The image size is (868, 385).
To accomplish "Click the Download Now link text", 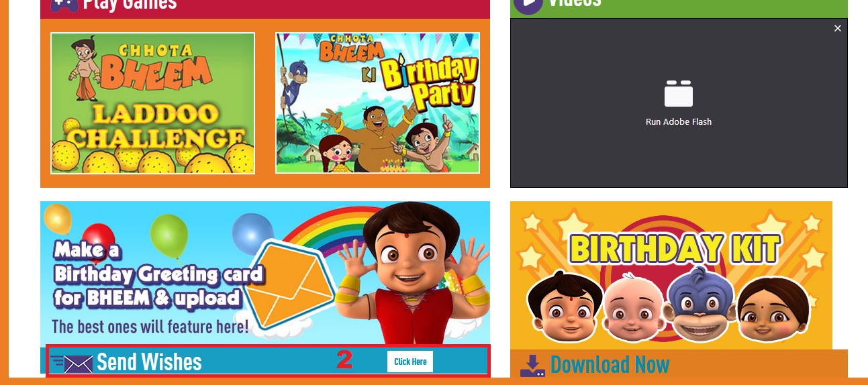I will (x=610, y=365).
